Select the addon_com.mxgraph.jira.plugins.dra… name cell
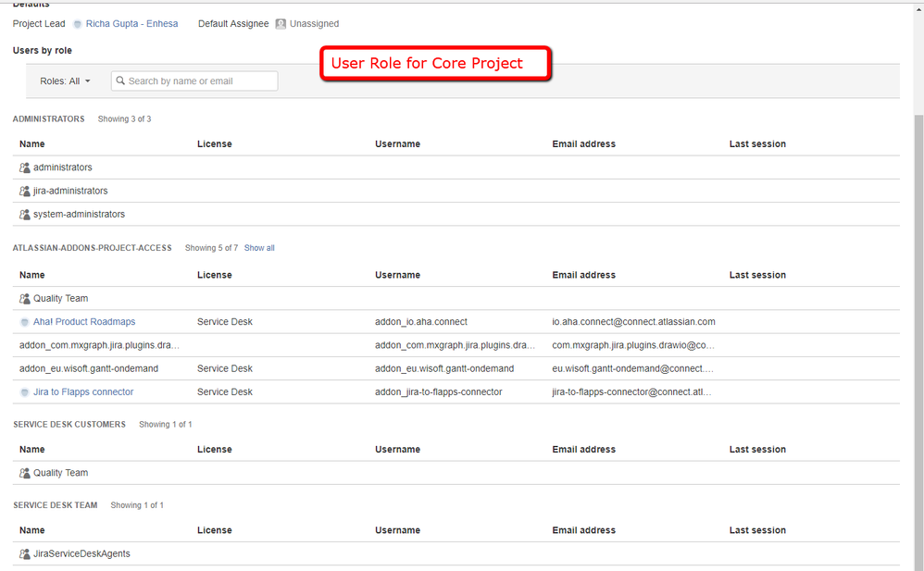924x571 pixels. [100, 345]
